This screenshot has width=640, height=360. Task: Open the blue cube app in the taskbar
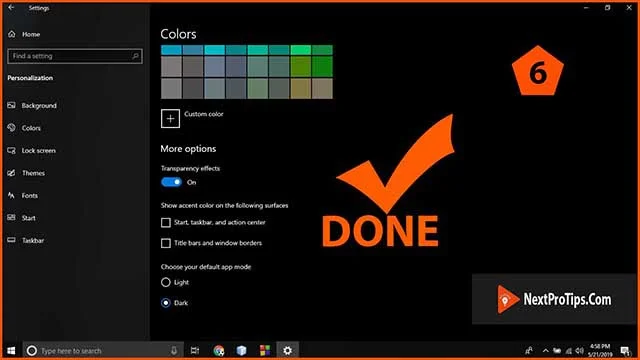(x=242, y=351)
